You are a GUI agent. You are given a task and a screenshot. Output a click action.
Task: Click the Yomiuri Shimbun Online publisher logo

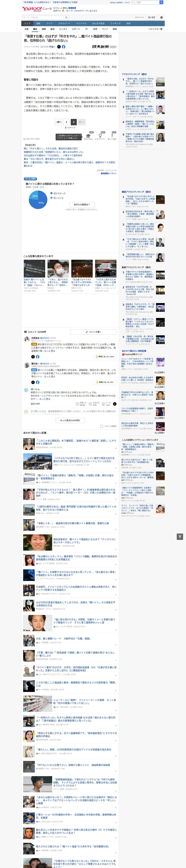tap(104, 47)
